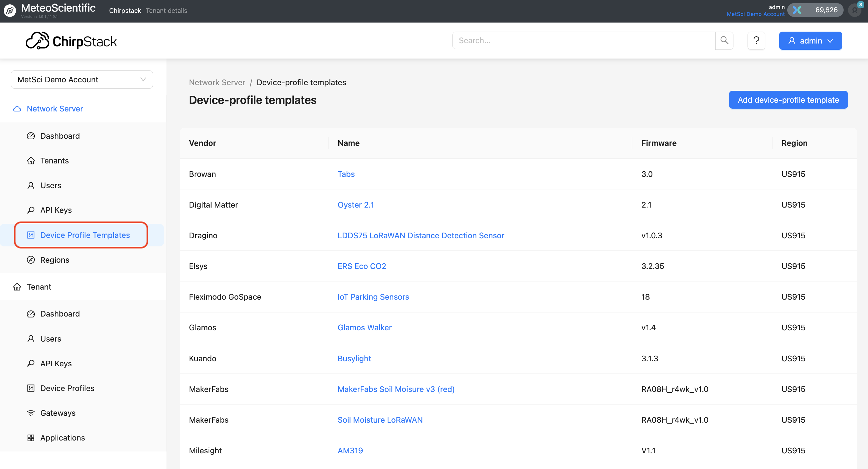This screenshot has height=469, width=868.
Task: Open Device Profiles in the Tenant menu
Action: (x=67, y=388)
